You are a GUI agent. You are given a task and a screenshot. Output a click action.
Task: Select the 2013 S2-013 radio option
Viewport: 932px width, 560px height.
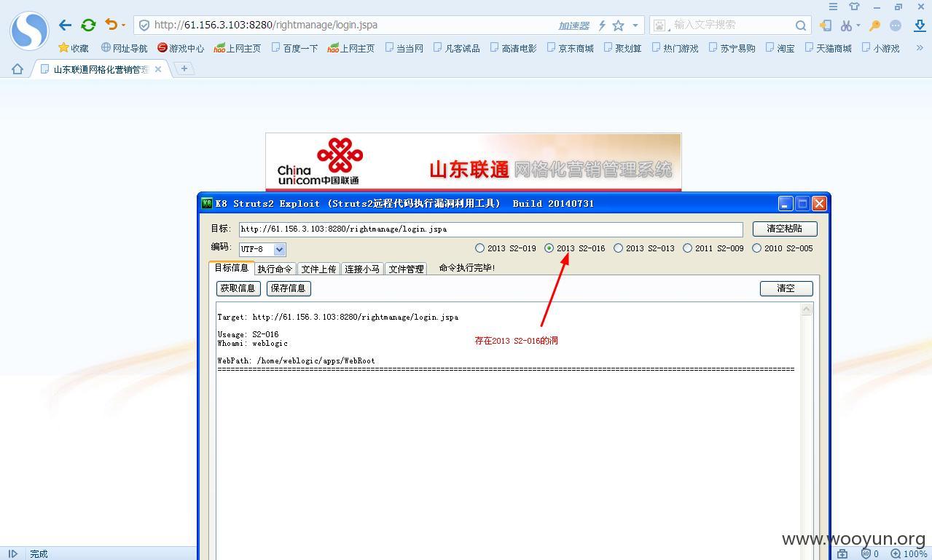(618, 248)
